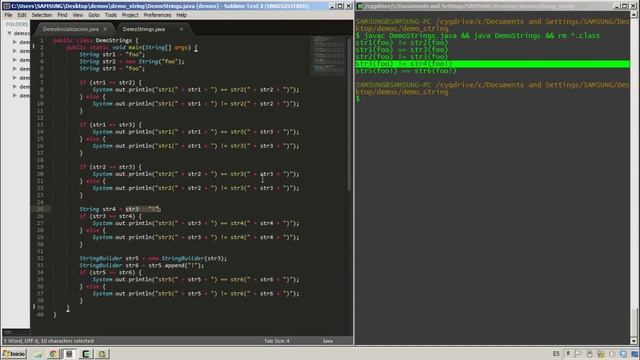Click the bracket marker beside line 39

point(33,306)
